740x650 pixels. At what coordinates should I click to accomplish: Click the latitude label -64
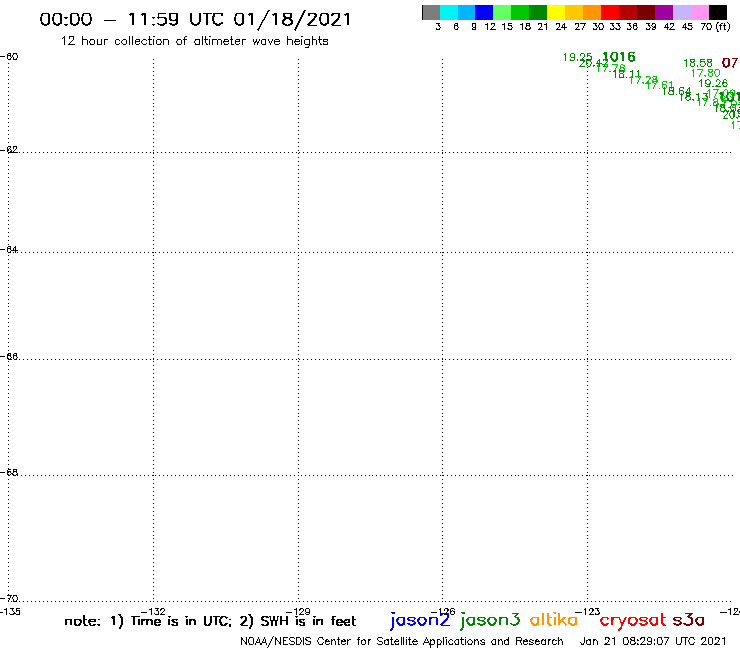(x=9, y=249)
